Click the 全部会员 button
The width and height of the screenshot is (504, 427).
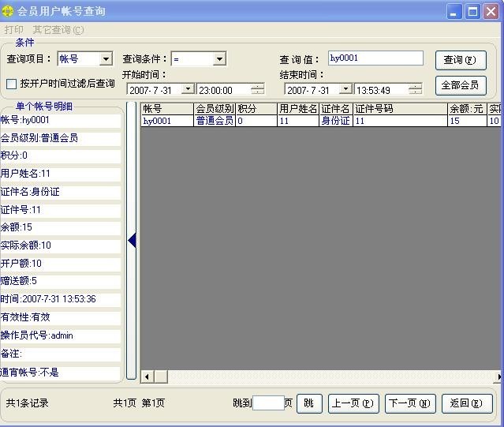461,85
